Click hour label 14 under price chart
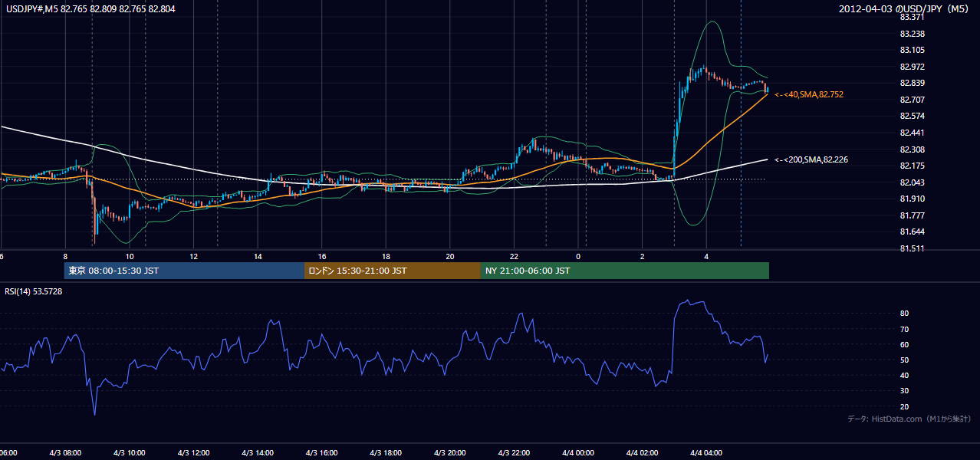Image resolution: width=980 pixels, height=460 pixels. click(258, 256)
